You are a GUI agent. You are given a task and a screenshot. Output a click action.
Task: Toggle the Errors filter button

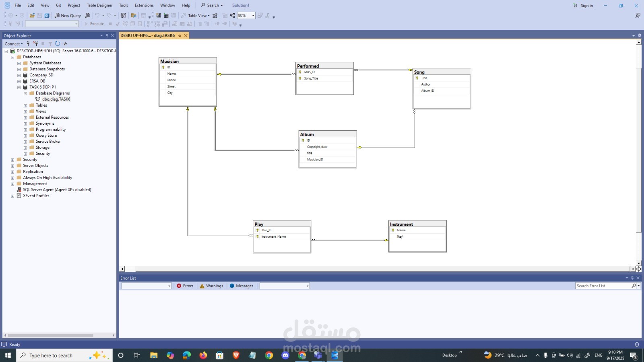pyautogui.click(x=185, y=286)
